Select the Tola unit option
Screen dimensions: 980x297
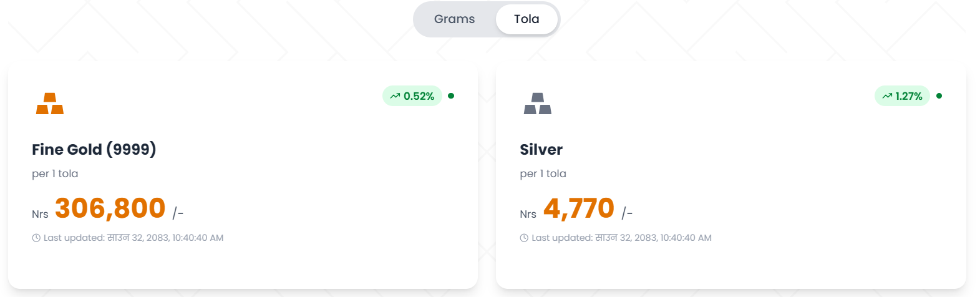click(526, 19)
